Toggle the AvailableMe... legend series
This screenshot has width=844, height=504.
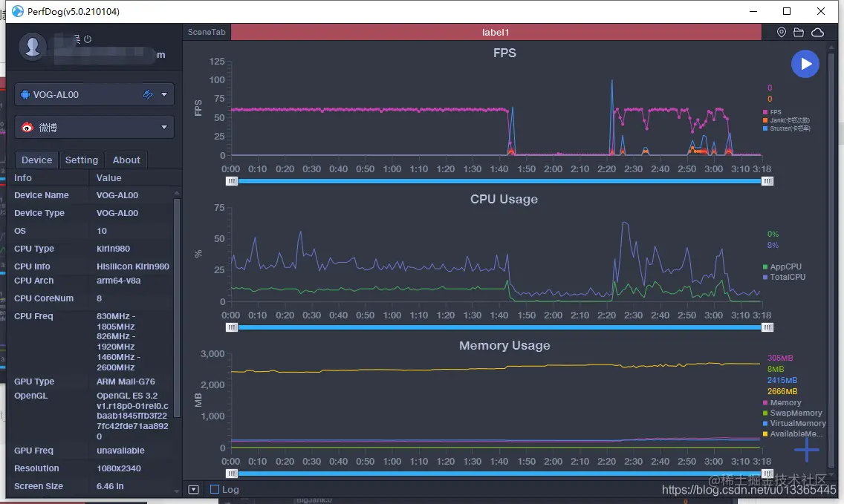coord(792,433)
